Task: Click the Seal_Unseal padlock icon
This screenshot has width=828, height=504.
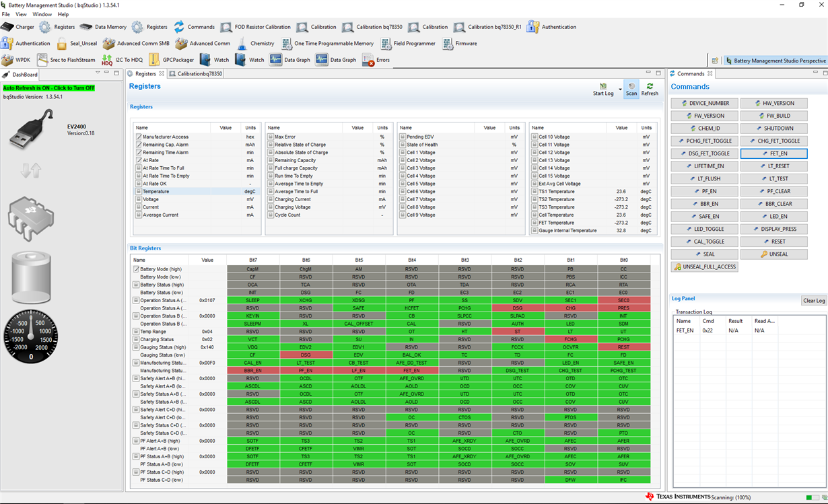Action: coord(62,43)
